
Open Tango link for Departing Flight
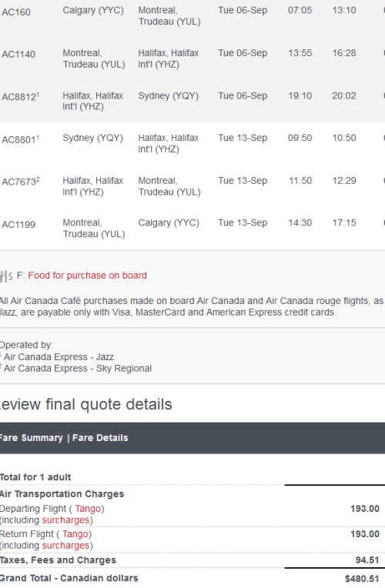click(88, 509)
